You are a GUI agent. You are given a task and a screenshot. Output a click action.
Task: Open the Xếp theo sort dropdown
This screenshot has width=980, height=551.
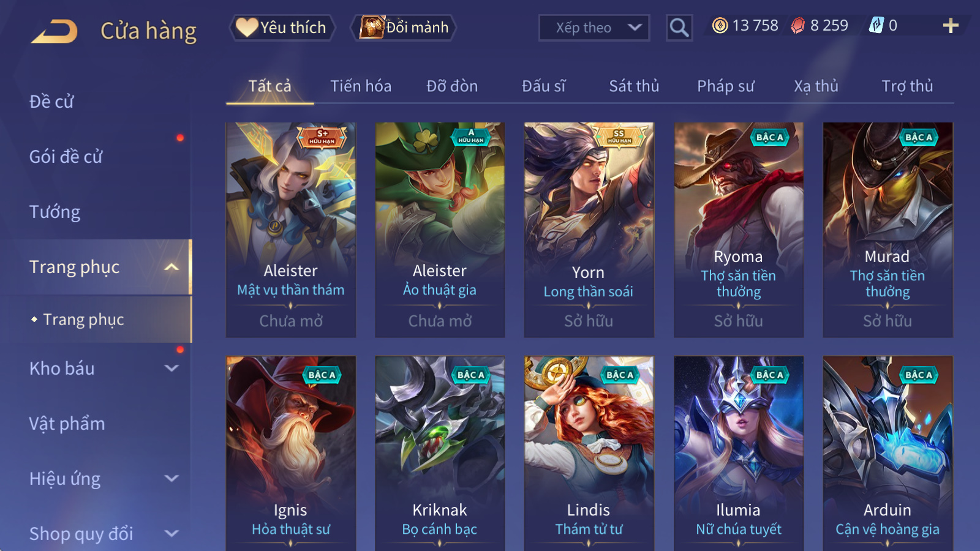coord(594,28)
